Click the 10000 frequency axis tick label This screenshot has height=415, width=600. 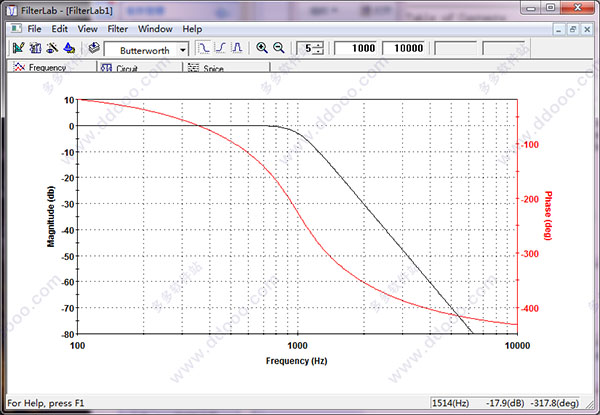point(517,346)
